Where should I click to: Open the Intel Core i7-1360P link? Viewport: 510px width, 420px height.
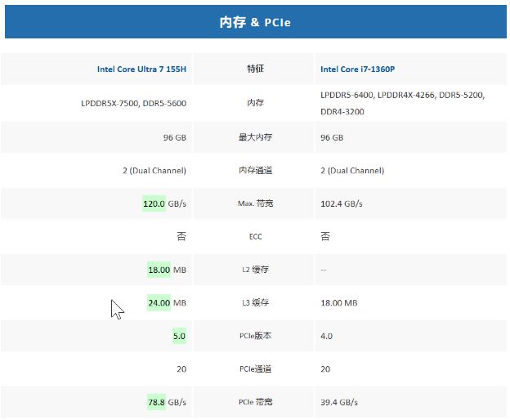tap(357, 69)
